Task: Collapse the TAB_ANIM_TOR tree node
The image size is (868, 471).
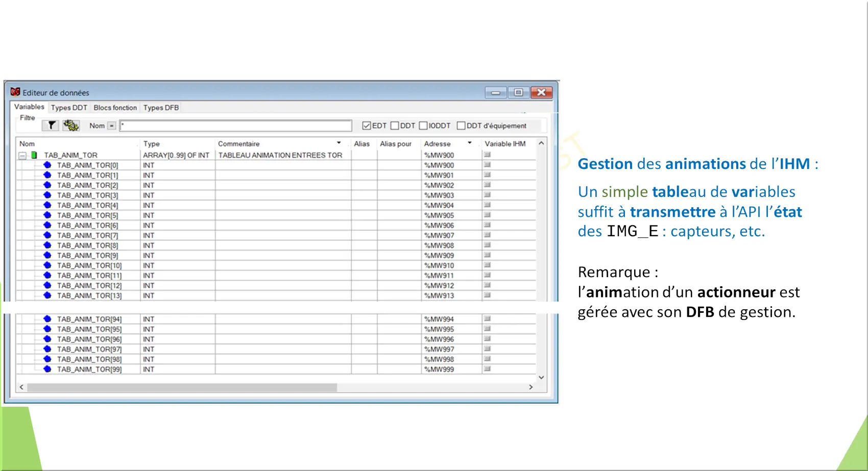Action: pos(22,156)
